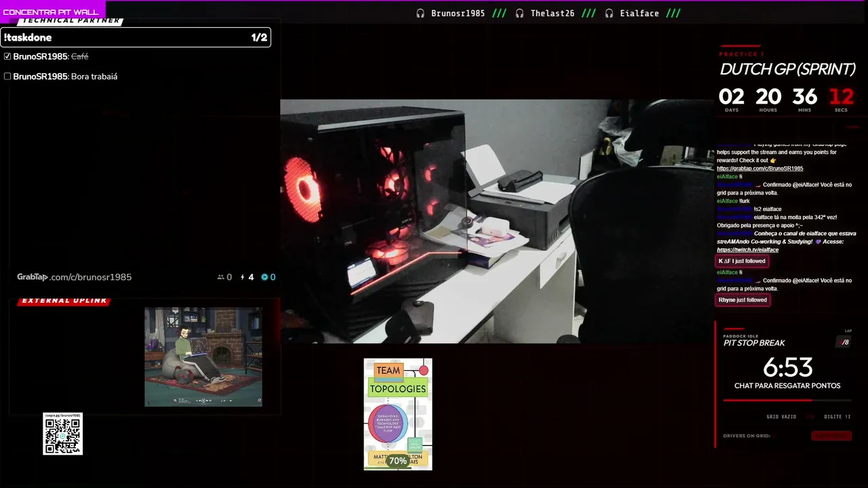Click the 'CHAT PARA RESGATAR PONTOS' text
Image resolution: width=868 pixels, height=488 pixels.
[x=787, y=386]
